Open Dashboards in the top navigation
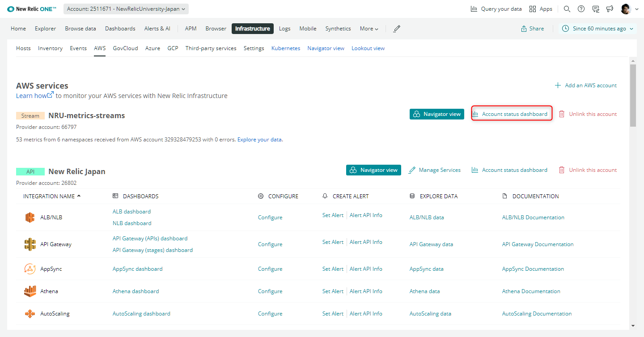The width and height of the screenshot is (644, 337). (x=120, y=29)
